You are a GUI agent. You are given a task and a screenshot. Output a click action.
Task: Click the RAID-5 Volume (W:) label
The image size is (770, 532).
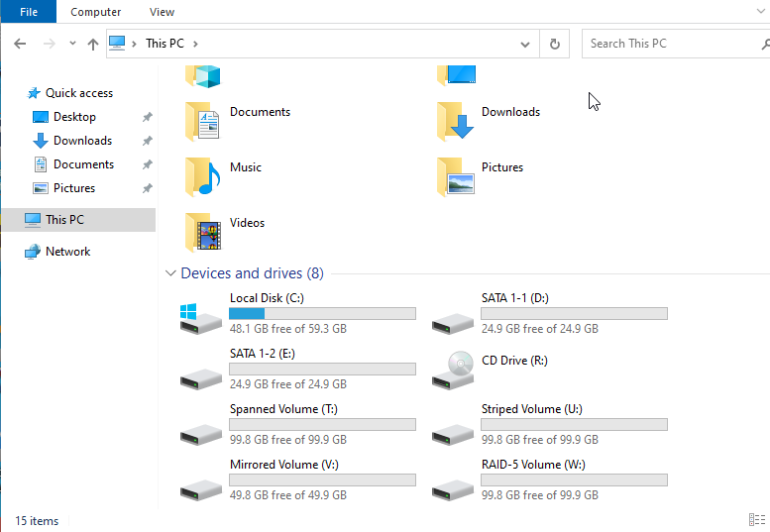533,465
